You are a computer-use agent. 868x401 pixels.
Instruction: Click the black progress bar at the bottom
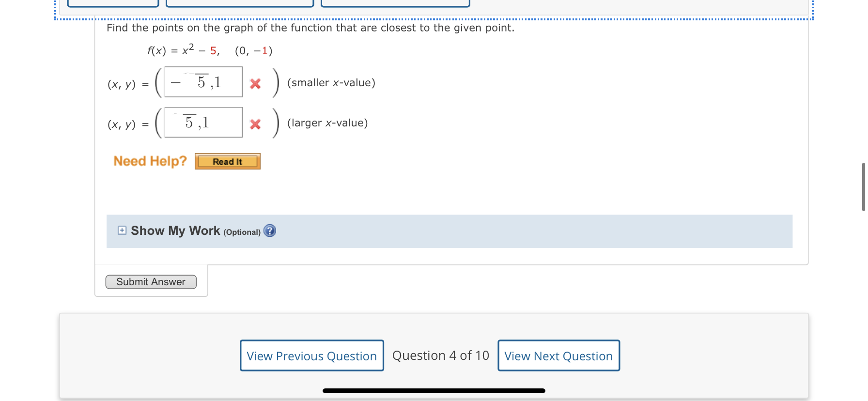[434, 390]
